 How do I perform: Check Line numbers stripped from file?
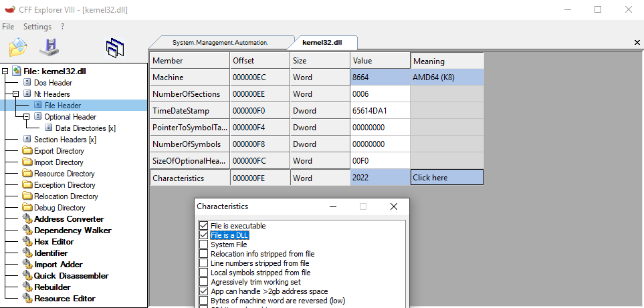(x=203, y=263)
